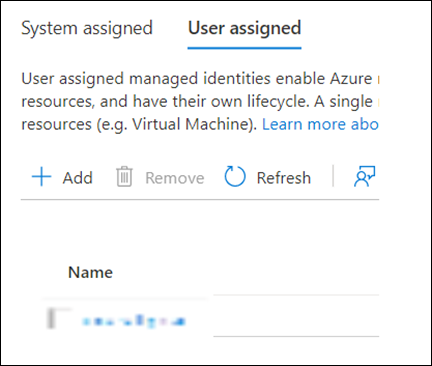This screenshot has height=366, width=432.
Task: Click the text "resources (e.g. Virtual Machine)"
Action: [139, 124]
